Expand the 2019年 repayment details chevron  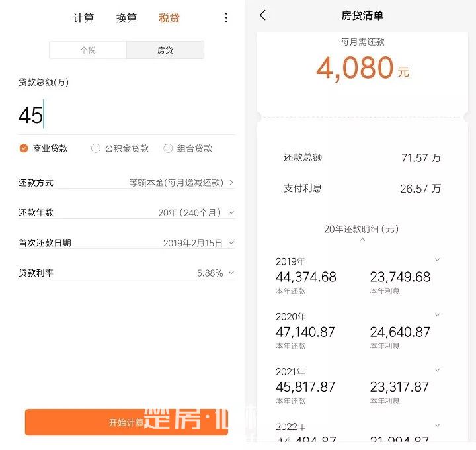tap(437, 260)
